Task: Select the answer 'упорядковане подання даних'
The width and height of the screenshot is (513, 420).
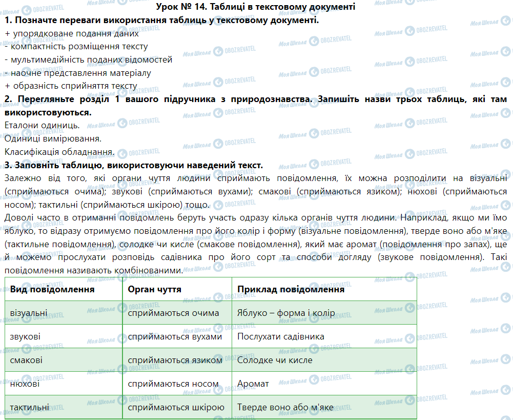Action: pos(75,33)
